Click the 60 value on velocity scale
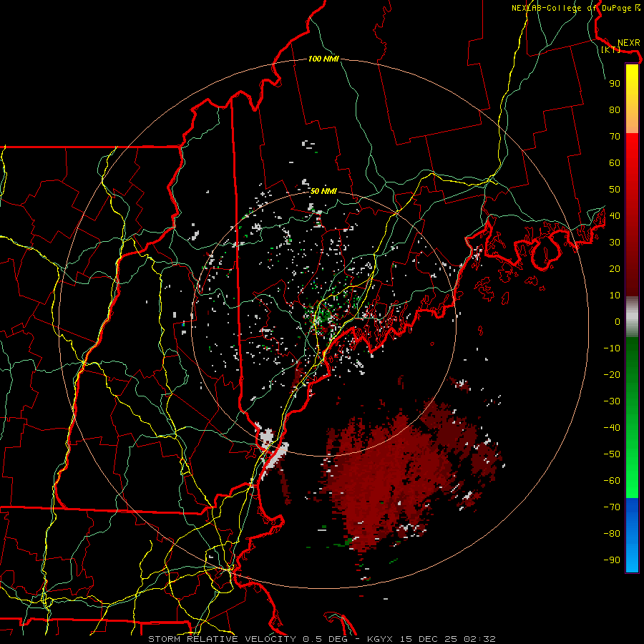Image resolution: width=644 pixels, height=644 pixels. pos(615,163)
